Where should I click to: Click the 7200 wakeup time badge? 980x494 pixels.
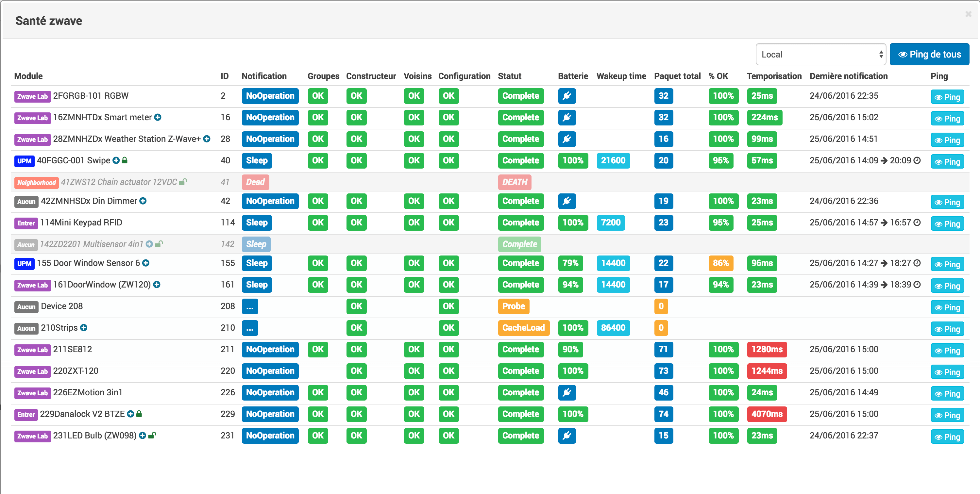(x=611, y=222)
